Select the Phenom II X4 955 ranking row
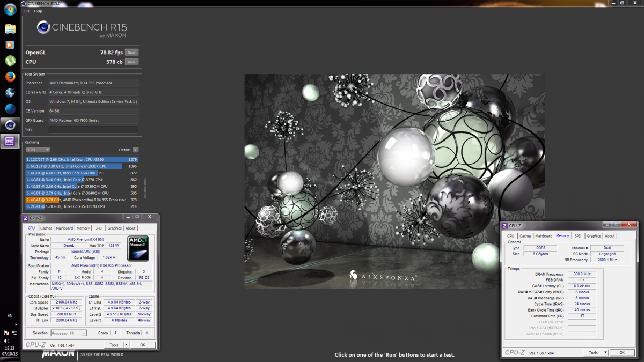 [82, 200]
